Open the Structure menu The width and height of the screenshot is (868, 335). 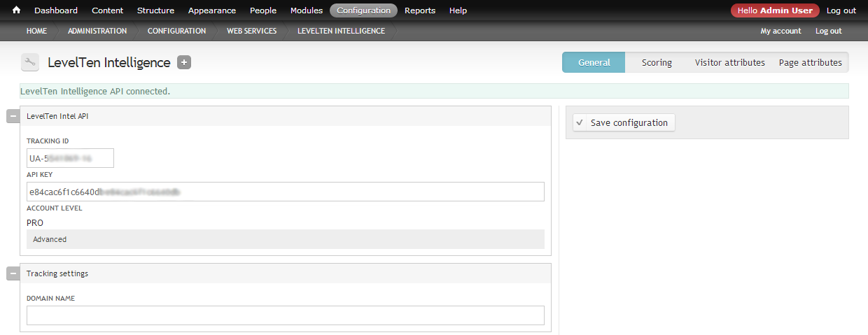[x=155, y=10]
